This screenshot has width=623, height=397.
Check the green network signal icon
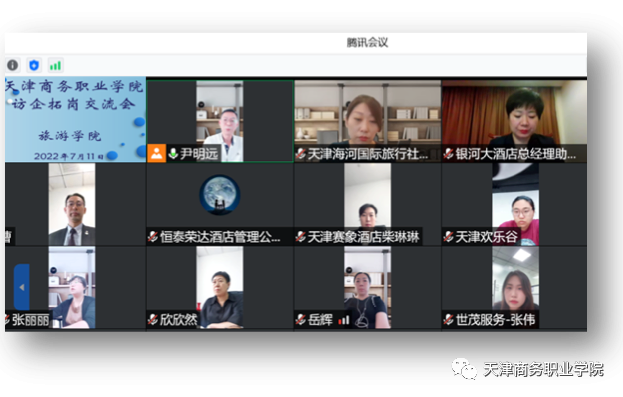coord(55,65)
